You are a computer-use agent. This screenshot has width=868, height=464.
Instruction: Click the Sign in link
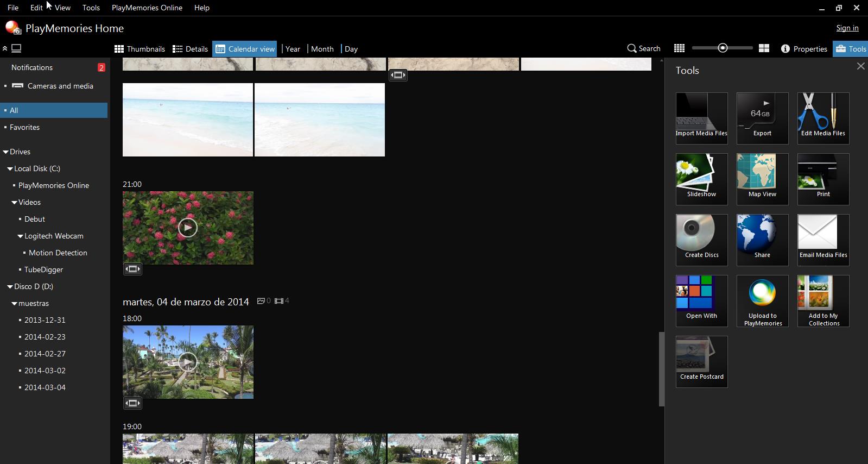pyautogui.click(x=847, y=28)
